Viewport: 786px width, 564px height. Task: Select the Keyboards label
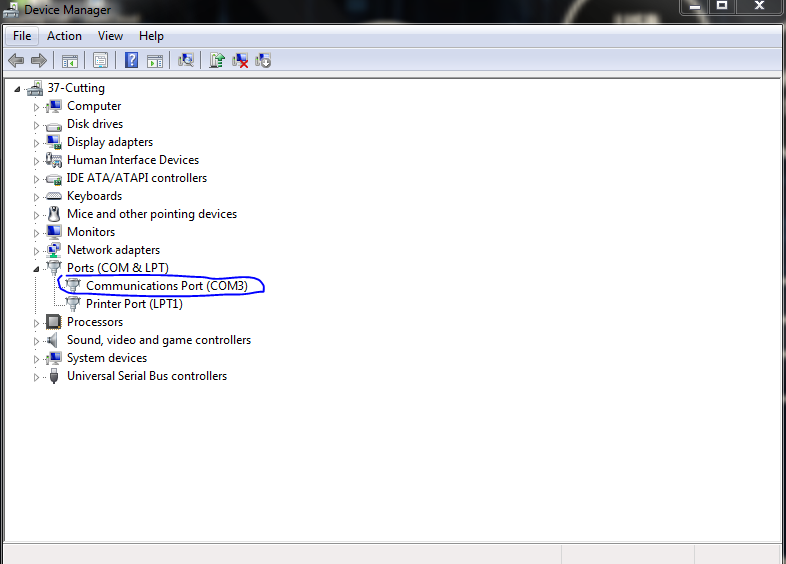coord(95,196)
